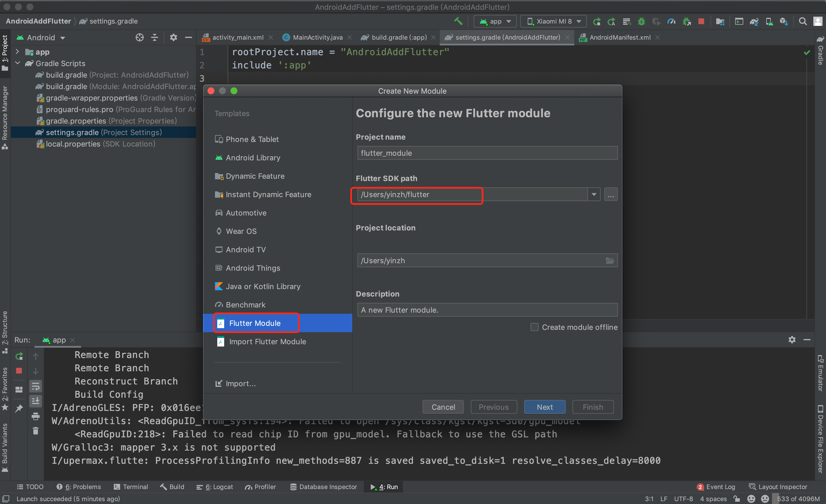Screen dimensions: 826x504
Task: Toggle soft-wrap icon in Run panel
Action: pyautogui.click(x=36, y=386)
